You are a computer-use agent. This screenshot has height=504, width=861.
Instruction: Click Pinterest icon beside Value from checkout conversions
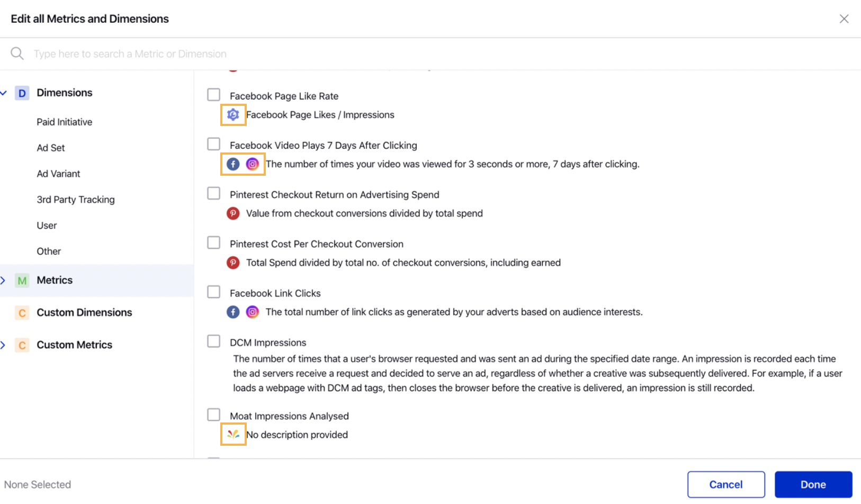point(233,213)
